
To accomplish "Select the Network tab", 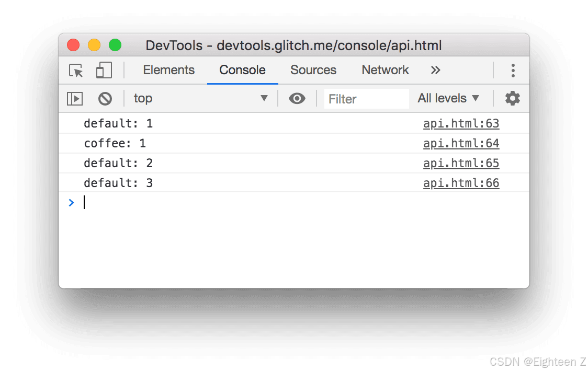I will (385, 70).
